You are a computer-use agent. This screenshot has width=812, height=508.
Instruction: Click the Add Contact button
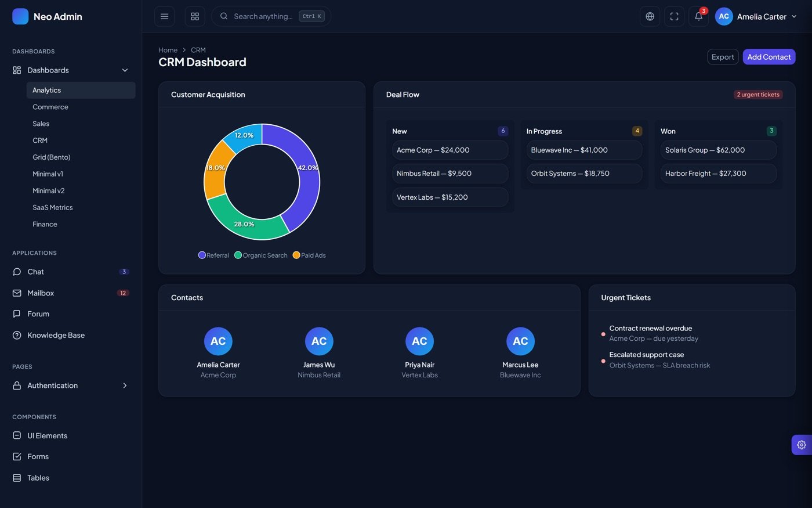pos(769,57)
